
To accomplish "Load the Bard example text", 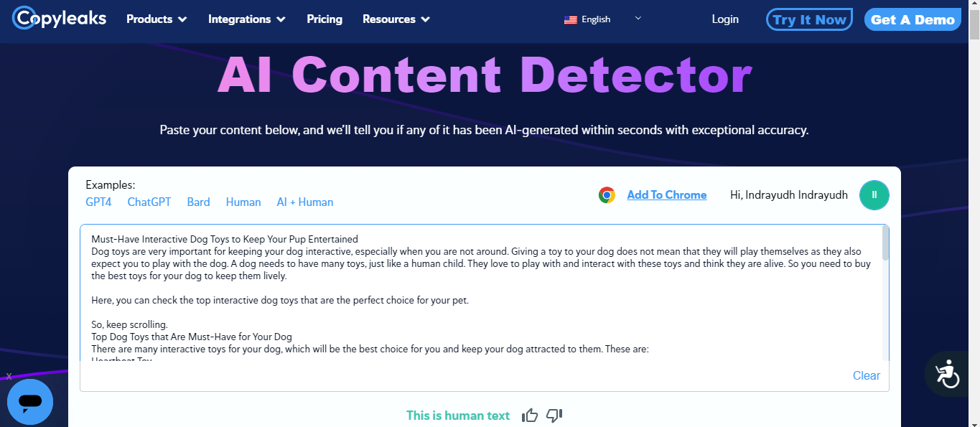I will click(198, 202).
